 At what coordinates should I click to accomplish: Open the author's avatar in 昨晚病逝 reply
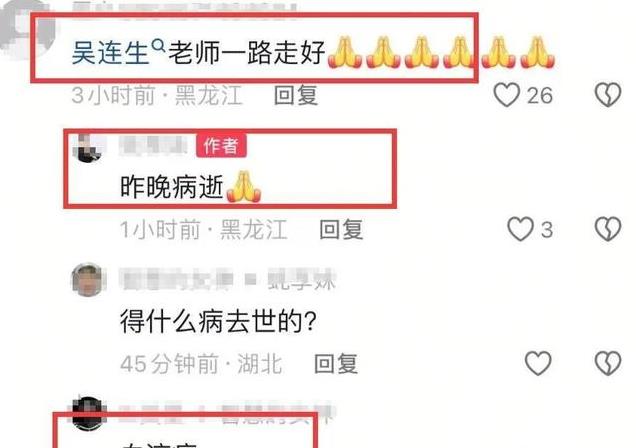point(88,148)
